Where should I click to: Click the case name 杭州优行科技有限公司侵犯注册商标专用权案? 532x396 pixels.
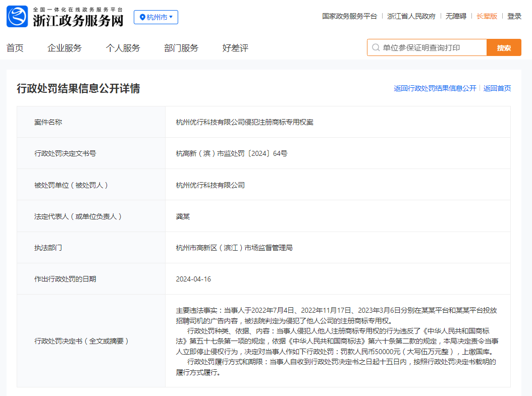(x=245, y=122)
